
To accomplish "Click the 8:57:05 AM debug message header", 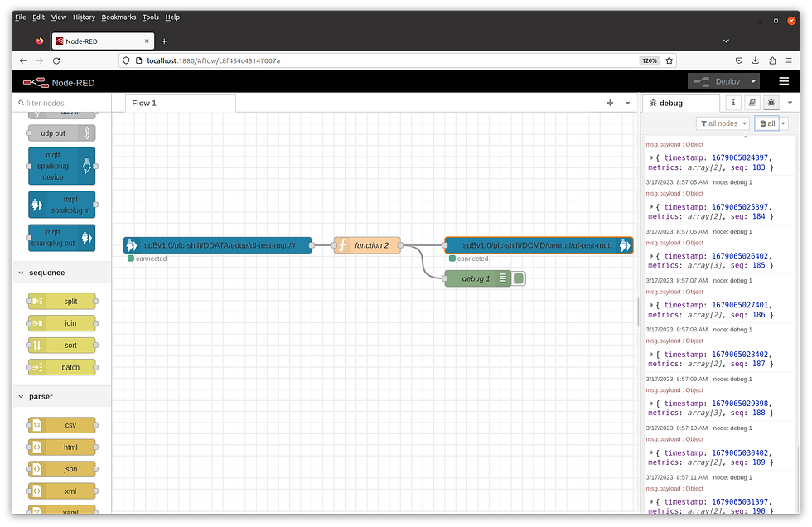I will [698, 182].
